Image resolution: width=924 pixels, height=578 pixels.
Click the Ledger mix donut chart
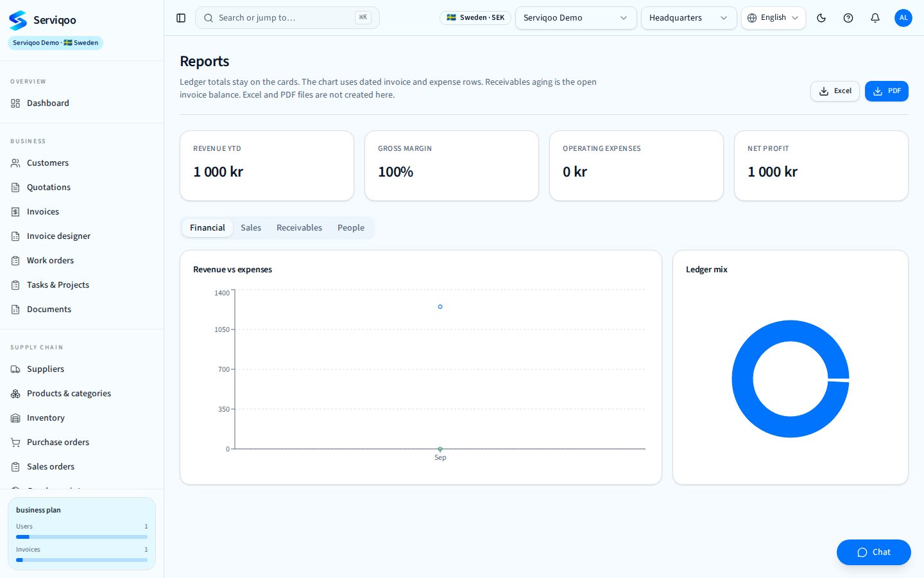click(x=791, y=379)
